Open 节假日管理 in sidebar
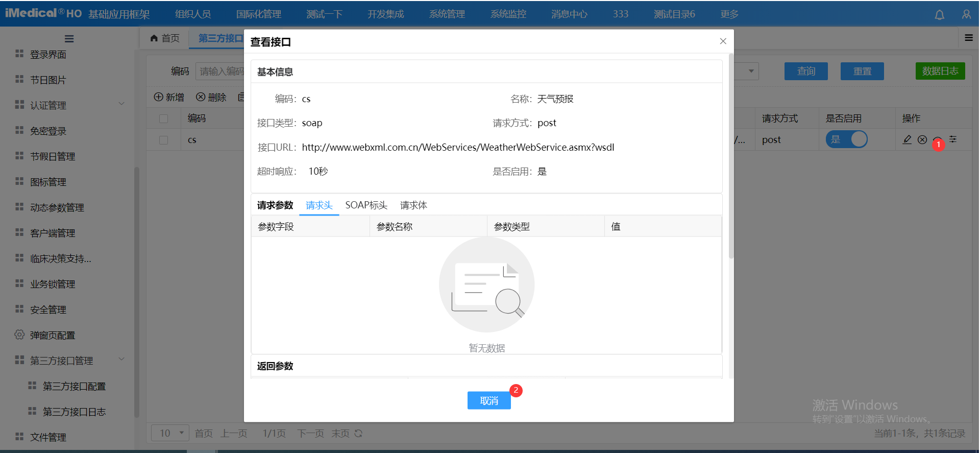Viewport: 980px width, 453px height. tap(52, 156)
